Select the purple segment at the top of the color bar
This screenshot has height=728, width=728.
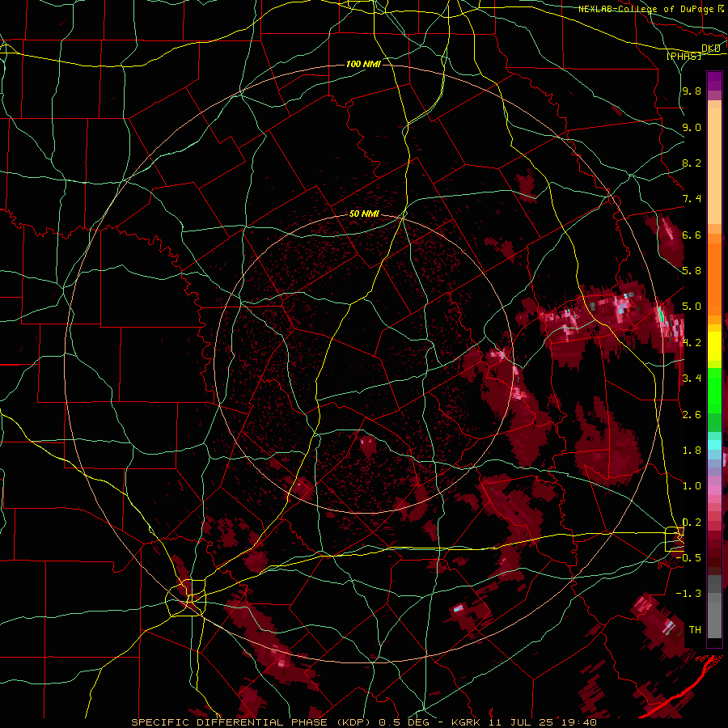click(714, 81)
